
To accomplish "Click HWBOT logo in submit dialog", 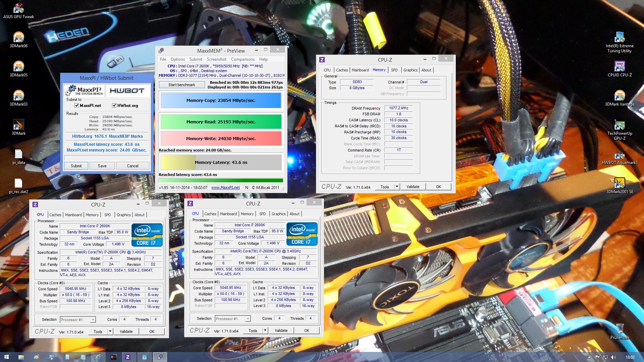I will pos(127,90).
